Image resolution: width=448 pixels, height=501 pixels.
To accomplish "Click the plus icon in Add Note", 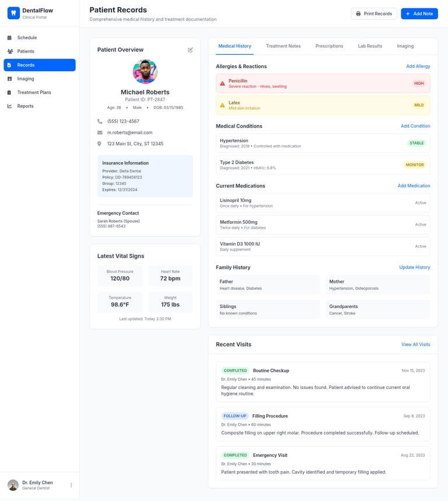I will point(408,14).
